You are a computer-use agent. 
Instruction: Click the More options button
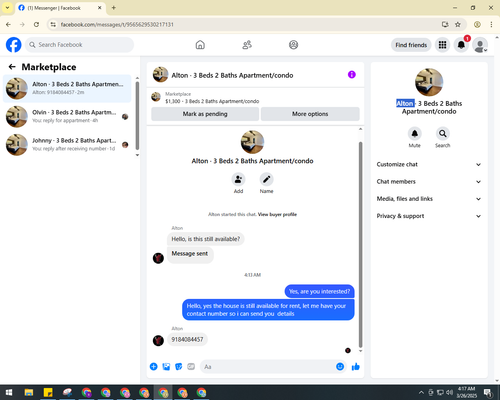[x=310, y=114]
